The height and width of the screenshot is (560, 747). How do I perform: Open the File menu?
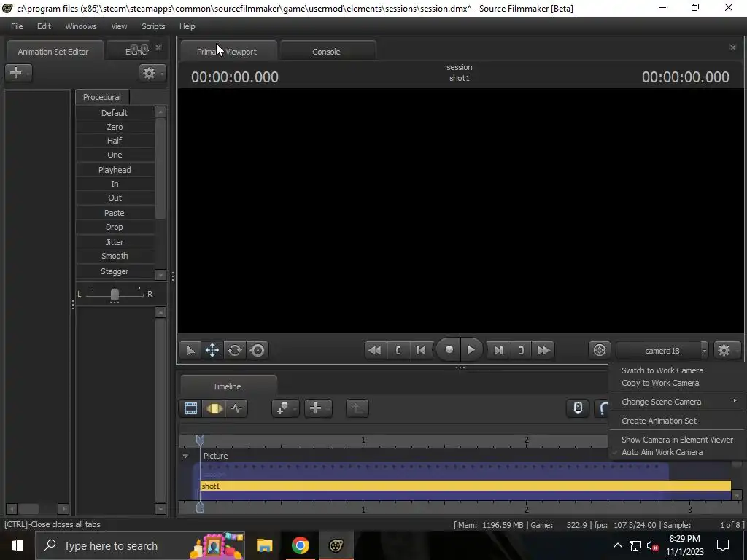point(17,26)
